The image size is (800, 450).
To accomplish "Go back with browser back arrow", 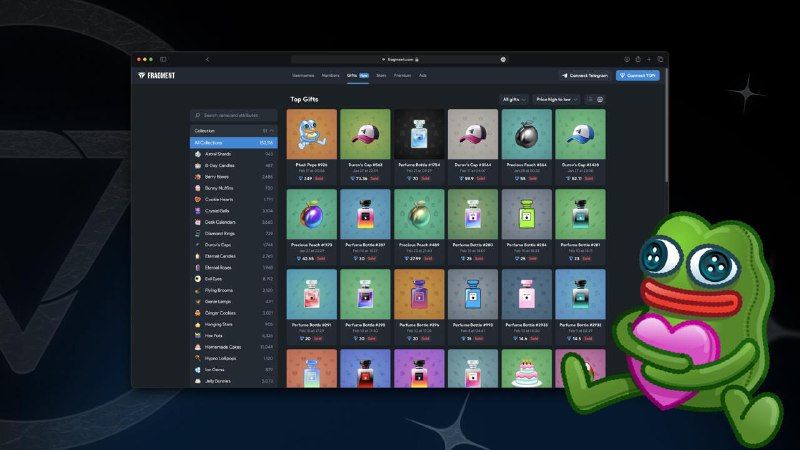I will 207,60.
